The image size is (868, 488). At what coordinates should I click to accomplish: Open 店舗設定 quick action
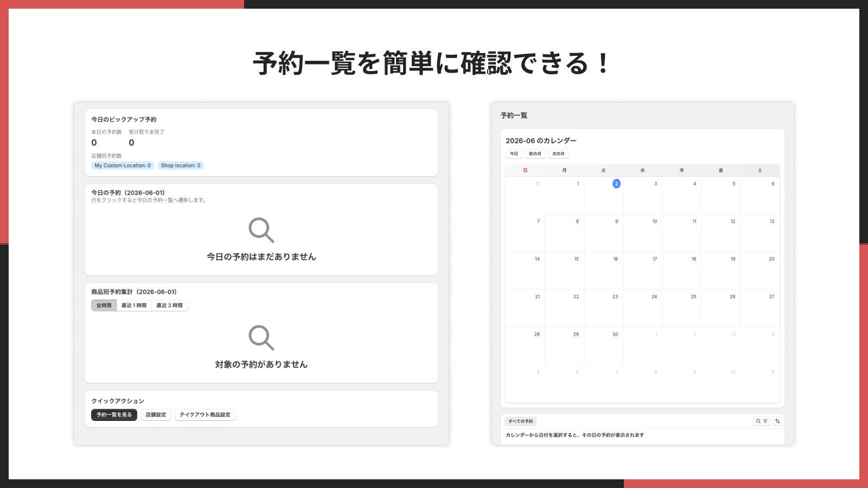(x=156, y=415)
